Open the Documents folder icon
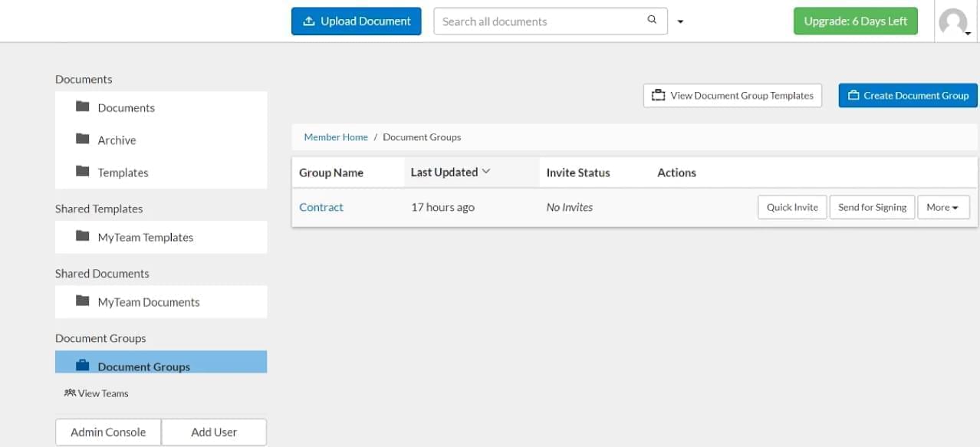 [83, 107]
